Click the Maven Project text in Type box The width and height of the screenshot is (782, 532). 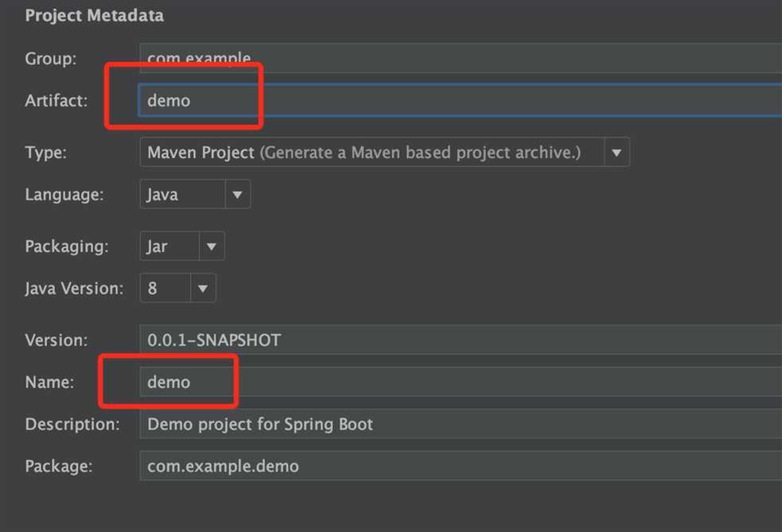point(201,152)
